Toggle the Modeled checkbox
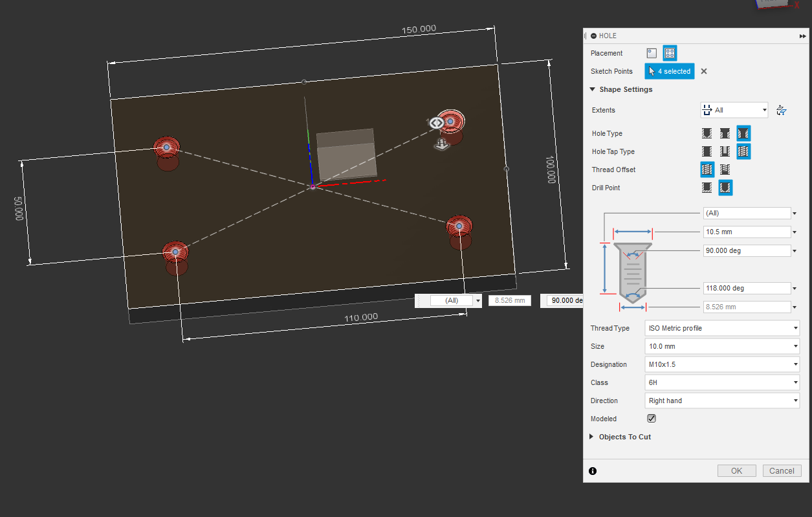The width and height of the screenshot is (812, 517). coord(652,419)
